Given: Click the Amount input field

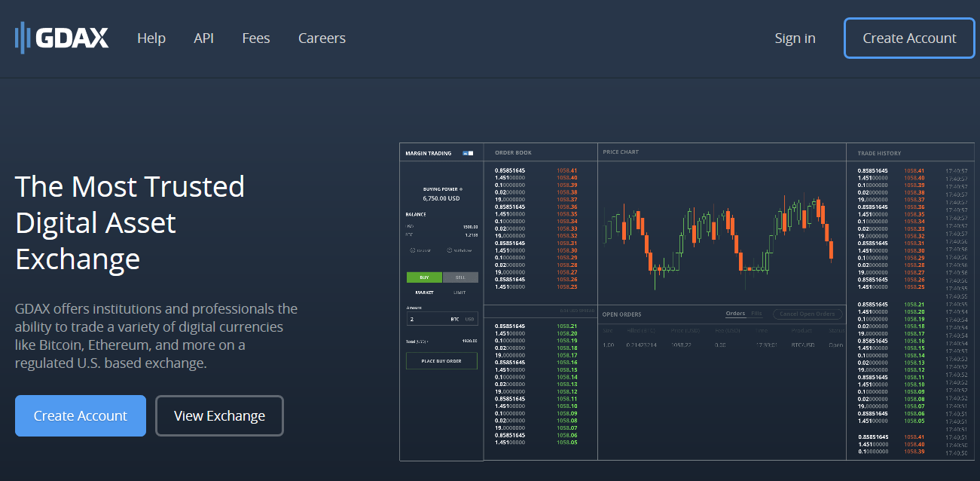Looking at the screenshot, I should coord(442,319).
